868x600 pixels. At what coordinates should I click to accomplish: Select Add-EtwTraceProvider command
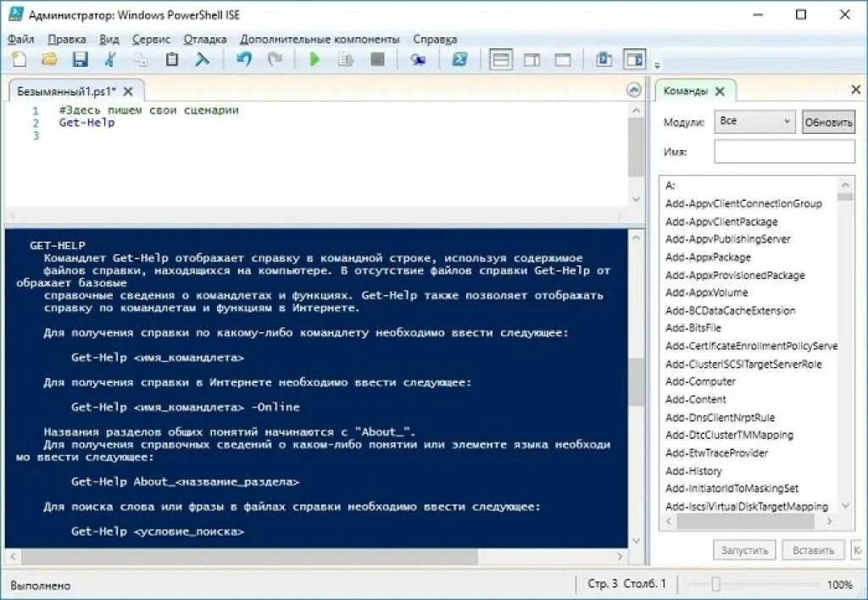click(717, 453)
